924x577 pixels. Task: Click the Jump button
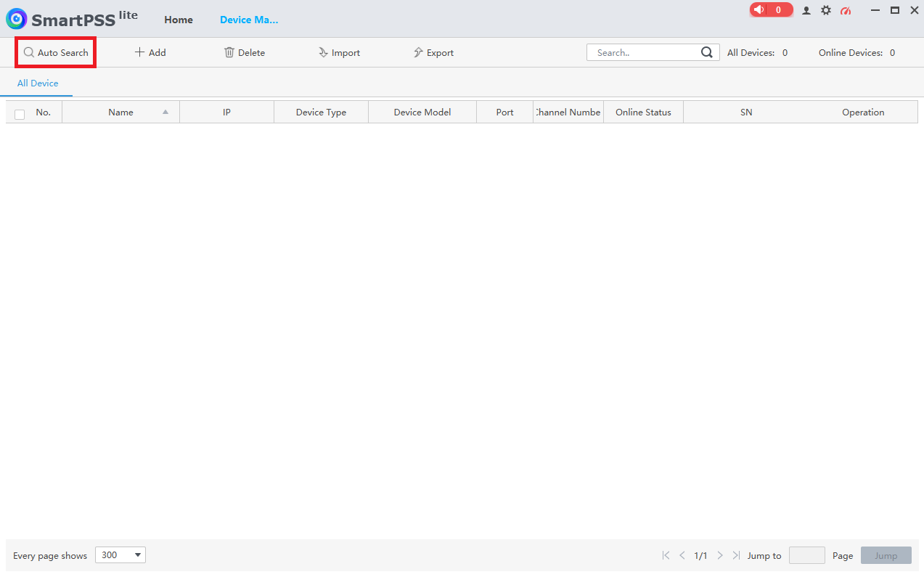(x=886, y=555)
